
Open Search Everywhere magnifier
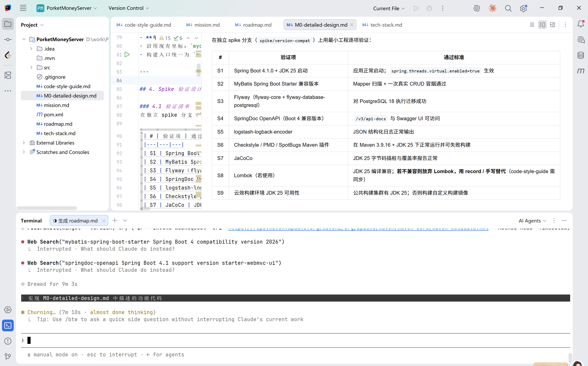point(508,8)
